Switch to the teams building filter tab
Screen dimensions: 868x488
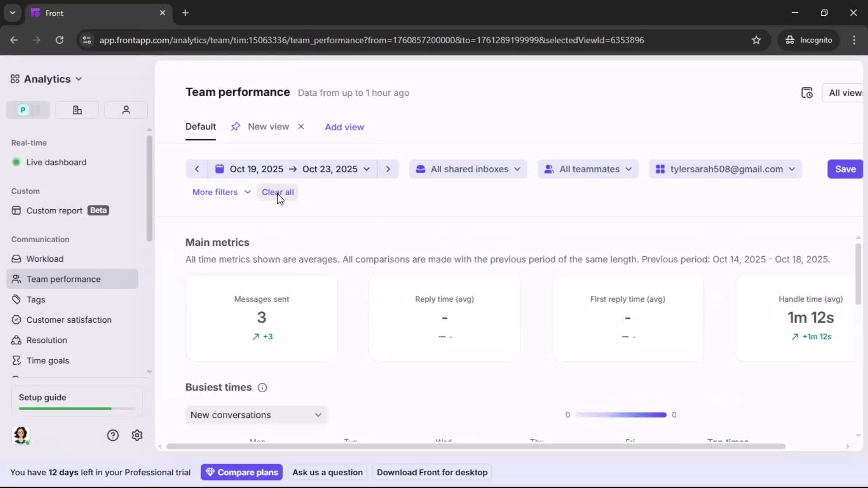76,110
